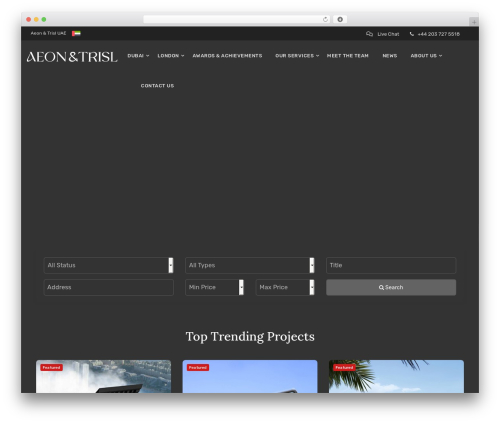Open first featured project thumbnail with skyline
This screenshot has height=423, width=500.
click(x=103, y=376)
